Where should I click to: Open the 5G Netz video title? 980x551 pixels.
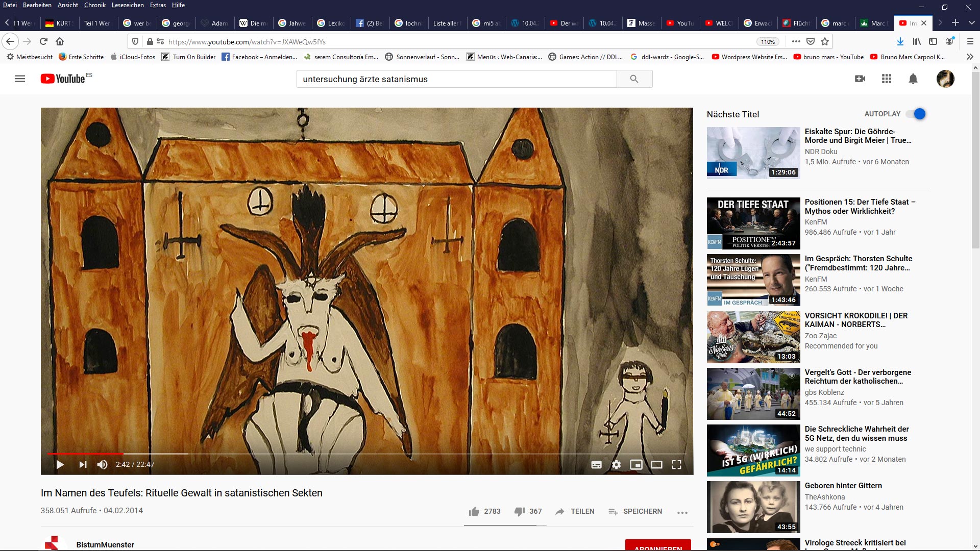coord(856,433)
